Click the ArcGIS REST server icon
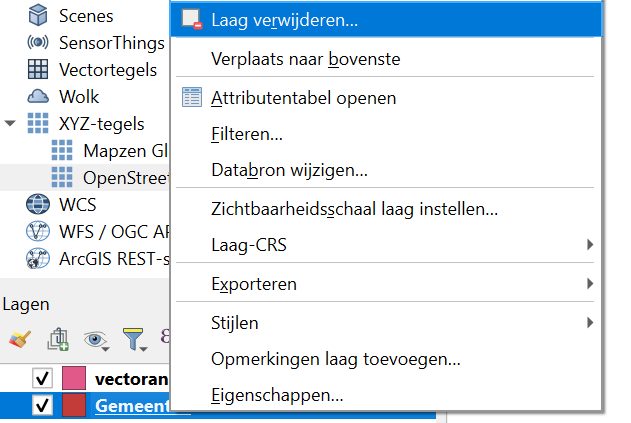631x423 pixels. pos(38,259)
